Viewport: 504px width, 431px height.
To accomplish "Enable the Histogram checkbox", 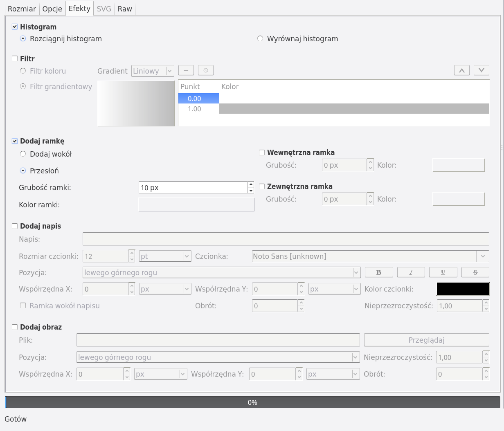I will pos(15,27).
